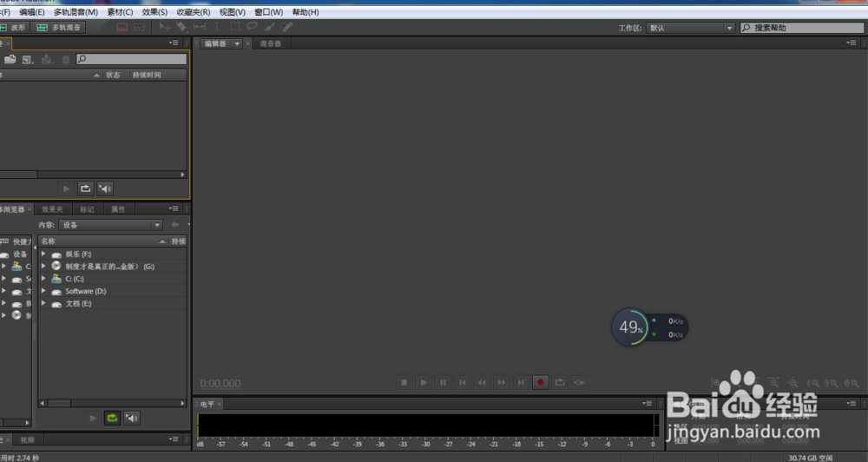The image size is (868, 462).
Task: Expand the (G:) disc drive
Action: [x=43, y=266]
